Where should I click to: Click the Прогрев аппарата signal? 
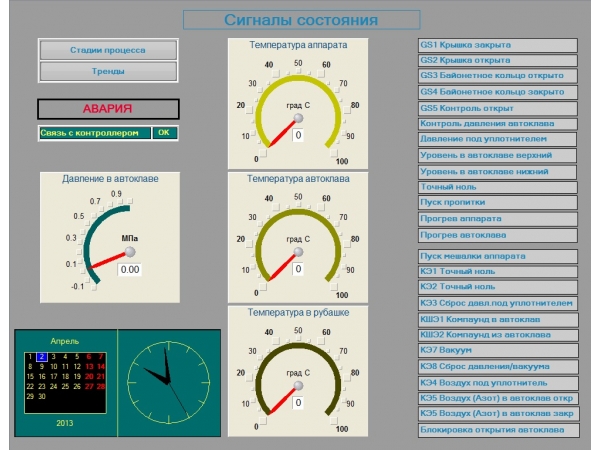498,219
